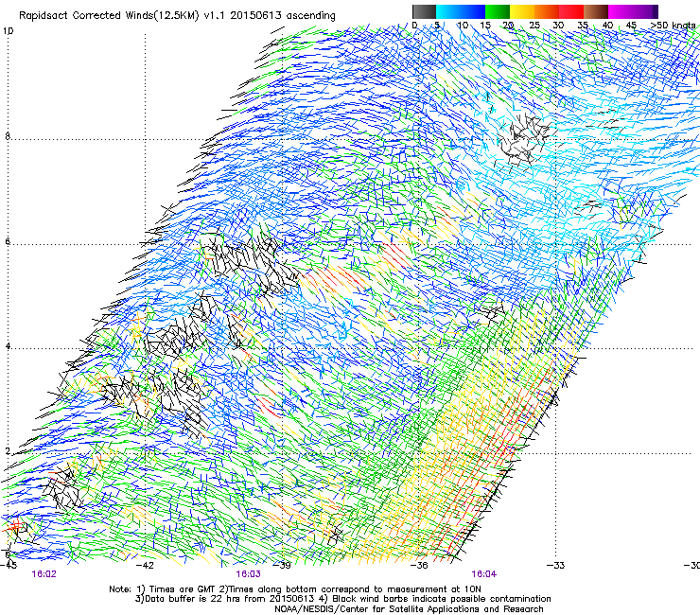Click the note 'Black wind barbs indicate possible contamination'

[442, 599]
